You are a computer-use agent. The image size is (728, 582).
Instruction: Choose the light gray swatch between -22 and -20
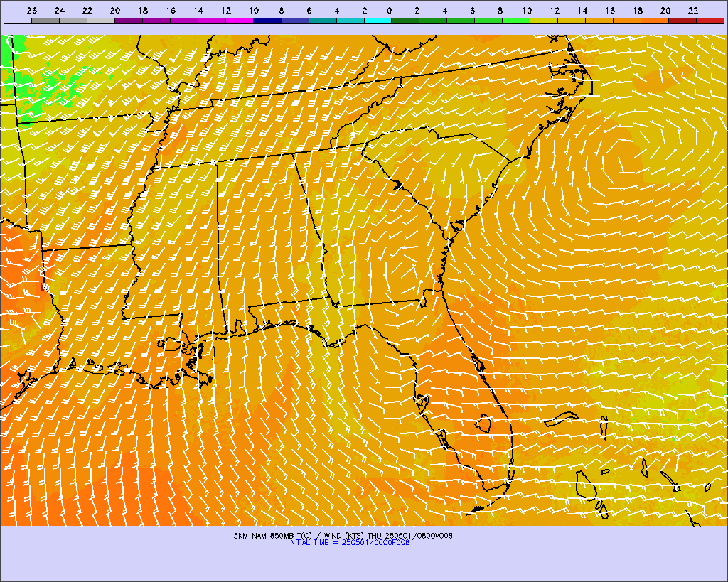click(101, 21)
